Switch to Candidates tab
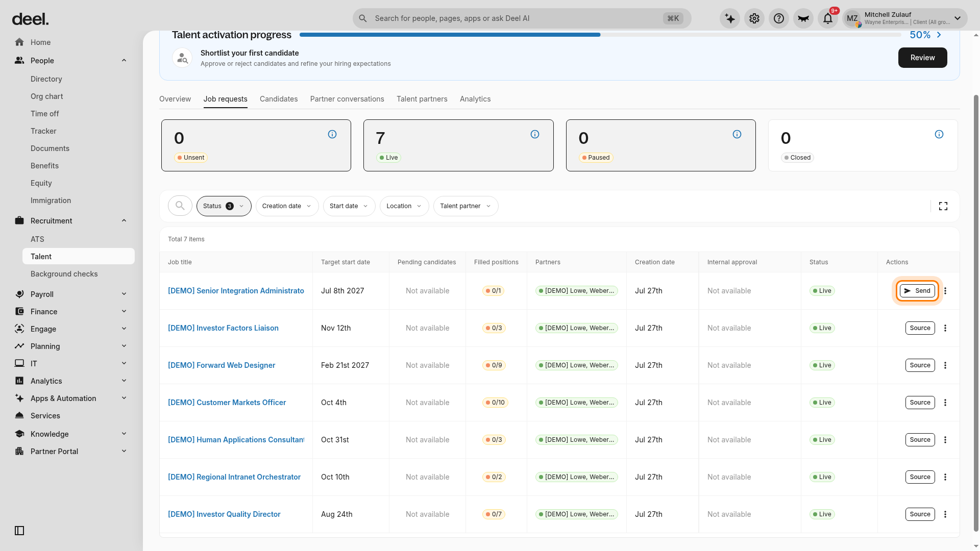The image size is (980, 551). pyautogui.click(x=279, y=99)
